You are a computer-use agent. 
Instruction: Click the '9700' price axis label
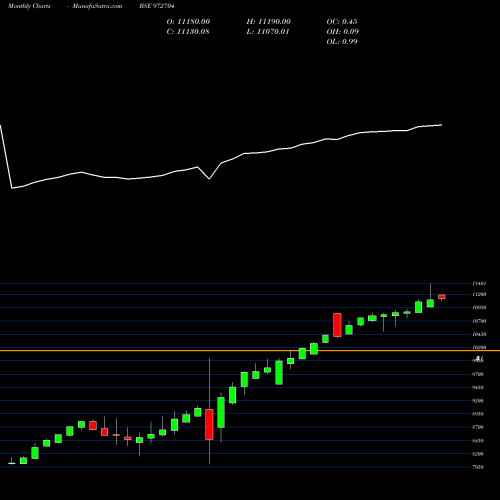[x=478, y=374]
